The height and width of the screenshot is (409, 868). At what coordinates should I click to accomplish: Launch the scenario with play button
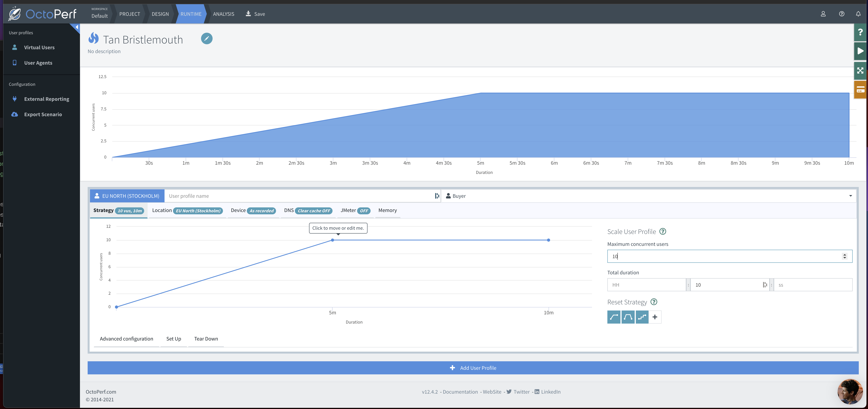pyautogui.click(x=860, y=51)
